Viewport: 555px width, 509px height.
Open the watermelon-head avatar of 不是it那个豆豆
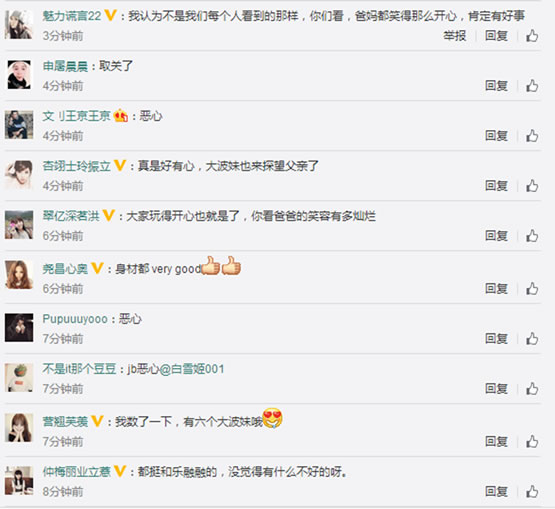(x=19, y=378)
